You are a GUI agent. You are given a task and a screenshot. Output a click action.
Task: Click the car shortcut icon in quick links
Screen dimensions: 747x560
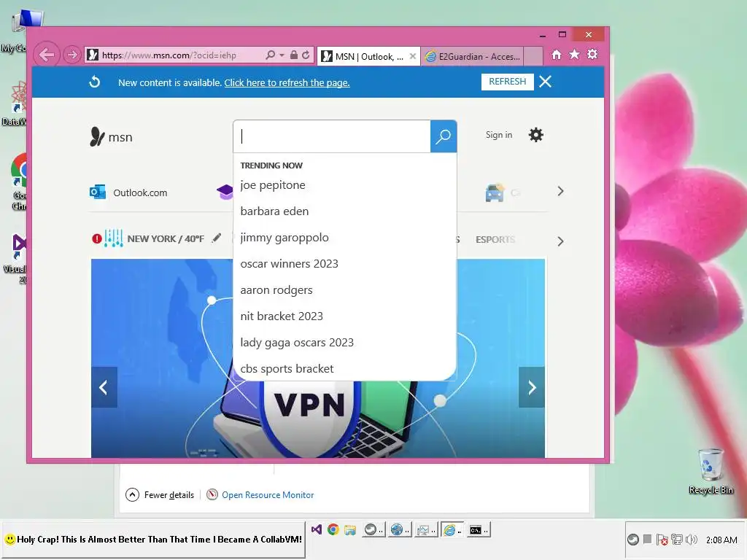(495, 192)
